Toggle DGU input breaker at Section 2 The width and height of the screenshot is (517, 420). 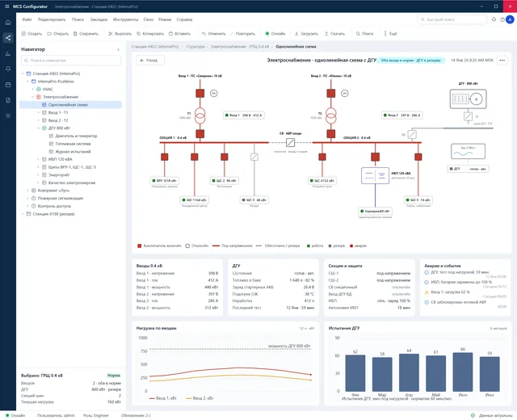412,134
